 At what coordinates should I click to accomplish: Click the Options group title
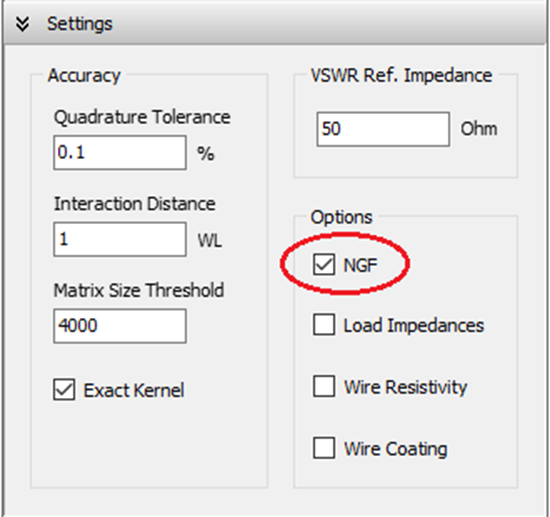pyautogui.click(x=341, y=217)
